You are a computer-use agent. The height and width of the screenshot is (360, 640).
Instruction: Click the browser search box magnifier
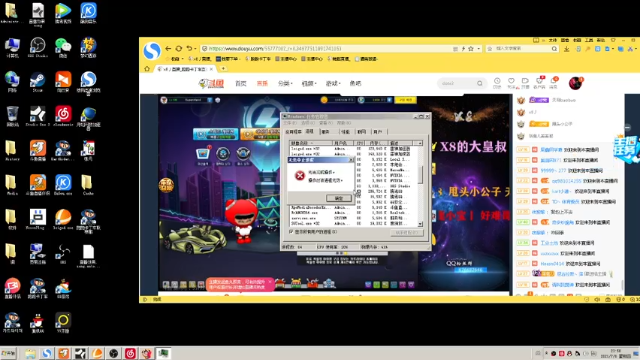point(554,49)
